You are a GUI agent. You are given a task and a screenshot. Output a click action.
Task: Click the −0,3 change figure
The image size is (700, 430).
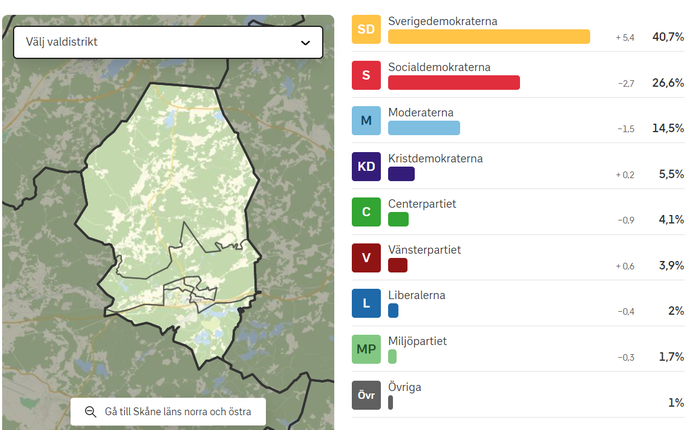[x=626, y=358]
